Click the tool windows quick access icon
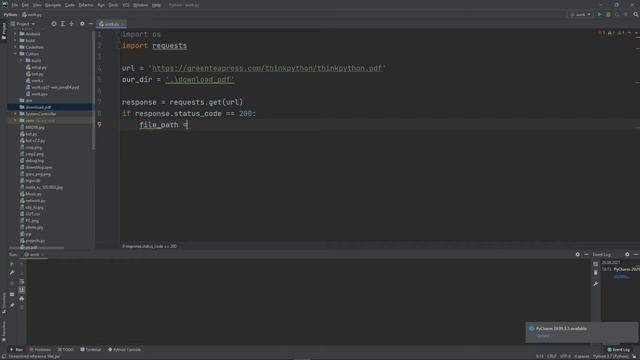 pos(3,356)
